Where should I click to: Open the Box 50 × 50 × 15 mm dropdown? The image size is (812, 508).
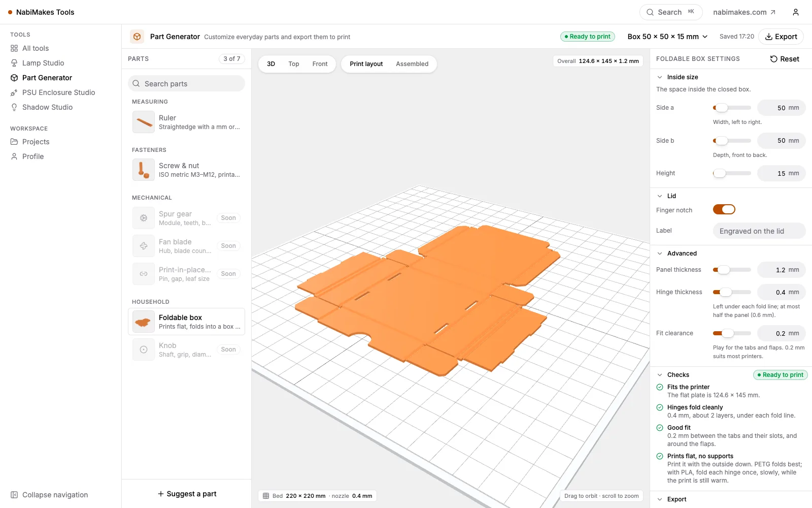click(x=667, y=37)
